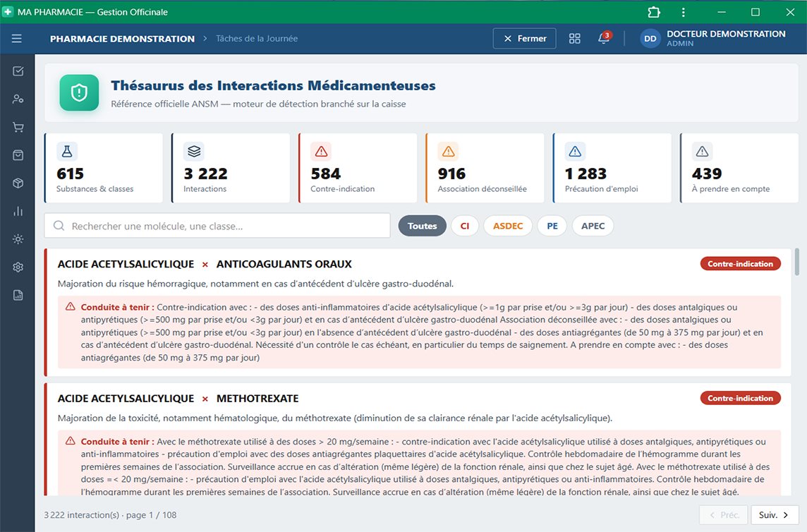This screenshot has width=807, height=532.
Task: Click Contre-indication badge on ANTICOAGULANTS ORAUX row
Action: coord(740,264)
